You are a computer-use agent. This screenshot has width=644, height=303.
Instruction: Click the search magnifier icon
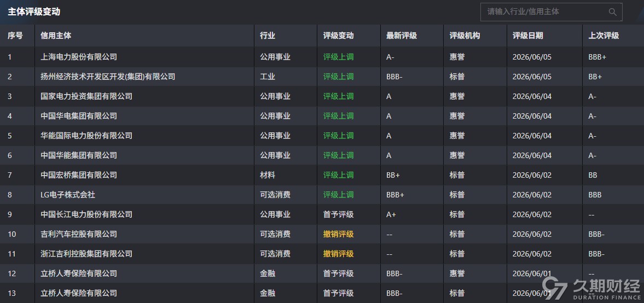click(x=612, y=12)
